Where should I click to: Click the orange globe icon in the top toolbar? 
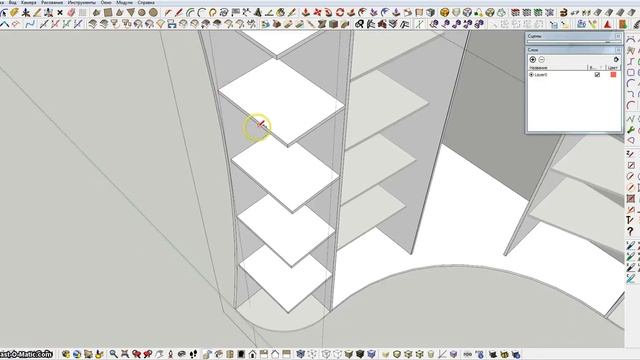point(444,13)
